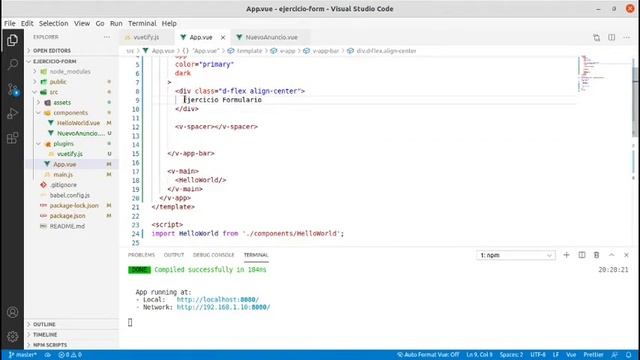Expand the assets folder
The height and width of the screenshot is (360, 640).
point(62,102)
